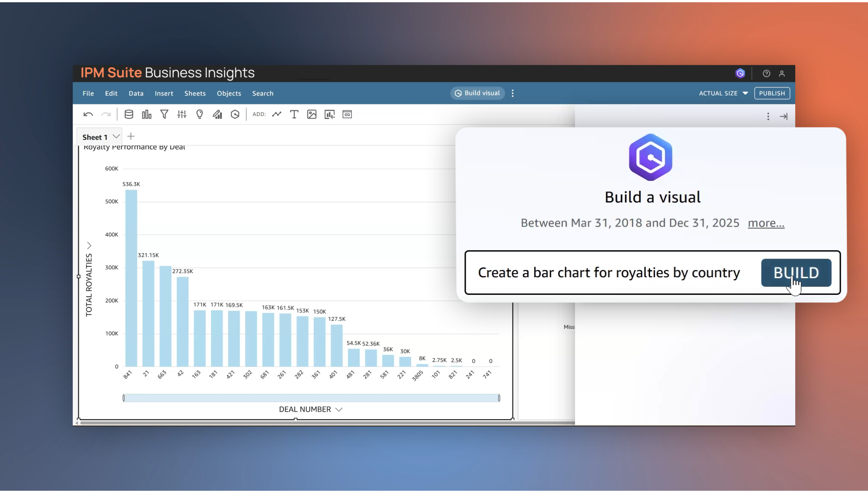Add a text box using the T icon
The height and width of the screenshot is (493, 868).
click(294, 114)
